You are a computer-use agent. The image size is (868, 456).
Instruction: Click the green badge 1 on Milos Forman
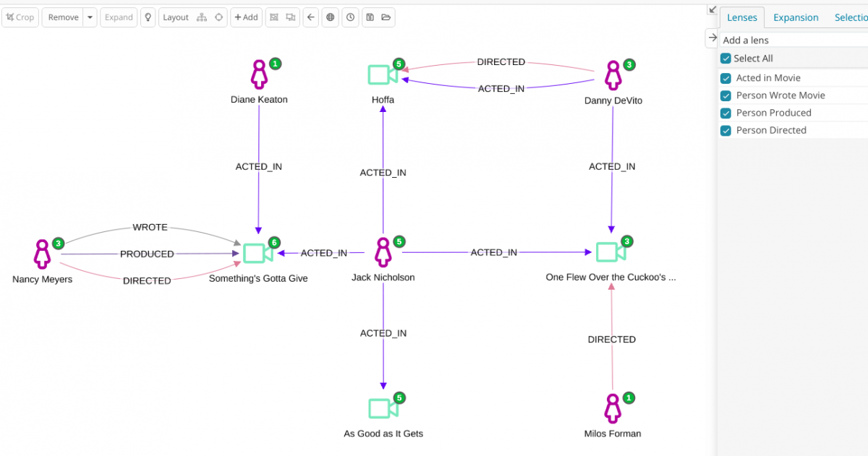click(x=629, y=398)
